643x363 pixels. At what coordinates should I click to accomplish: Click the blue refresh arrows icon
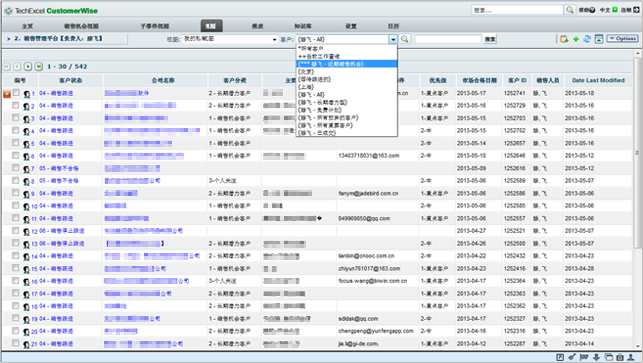click(x=587, y=39)
